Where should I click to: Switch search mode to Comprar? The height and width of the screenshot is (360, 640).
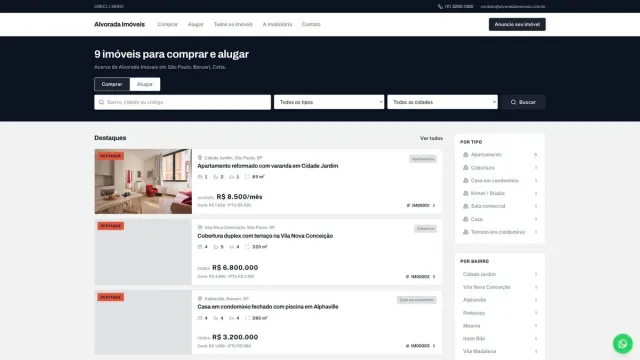112,84
